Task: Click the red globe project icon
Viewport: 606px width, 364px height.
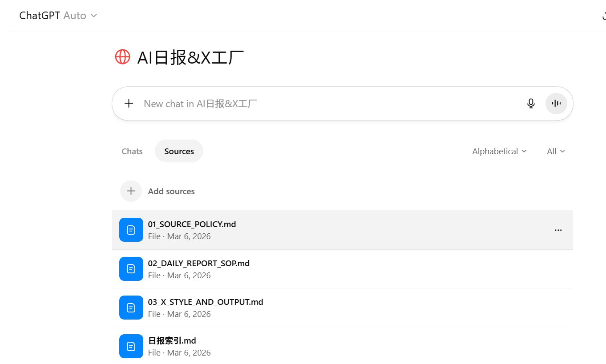Action: click(122, 56)
